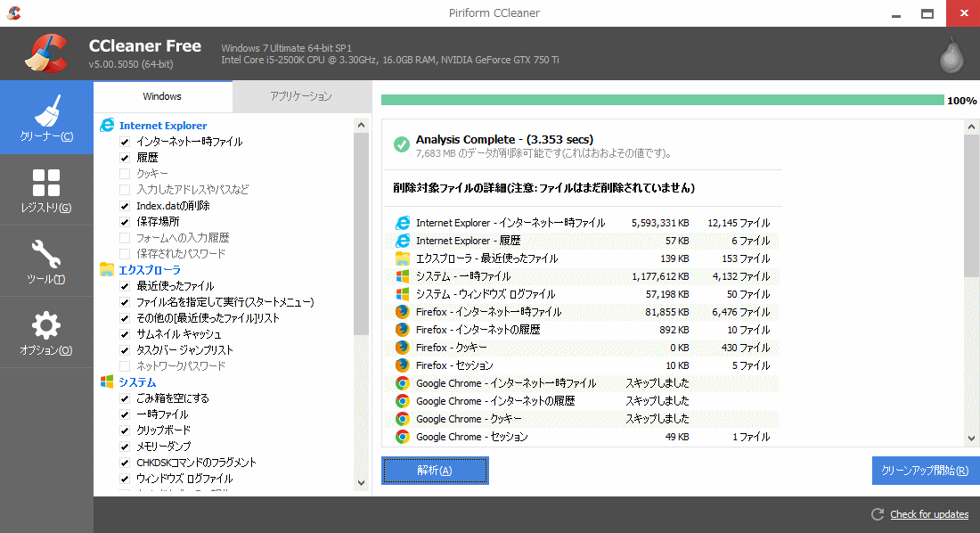Click the Piriform pear icon
This screenshot has height=533, width=980.
tap(951, 55)
